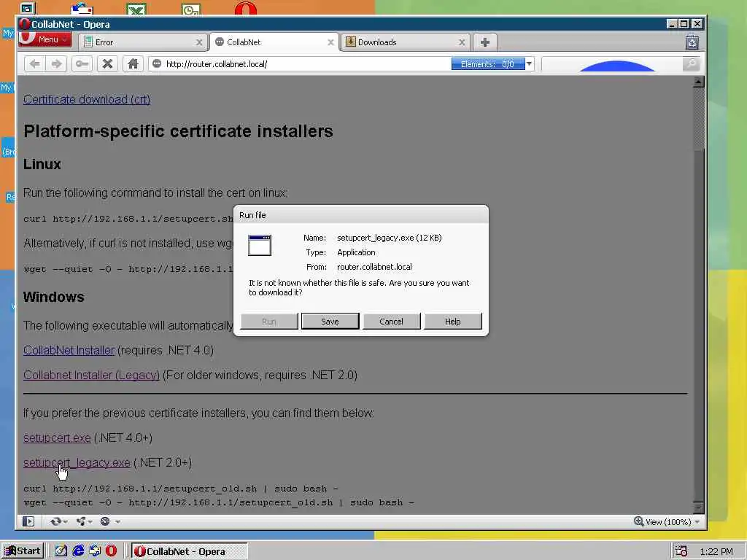The height and width of the screenshot is (560, 747).
Task: Click the From value router.collabnet.local
Action: point(374,267)
